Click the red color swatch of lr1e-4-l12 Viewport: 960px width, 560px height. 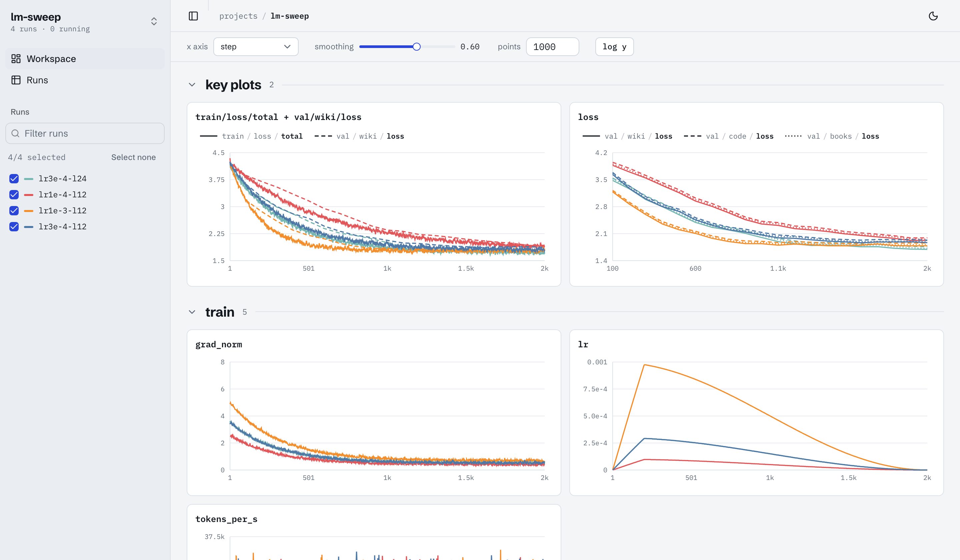click(29, 195)
